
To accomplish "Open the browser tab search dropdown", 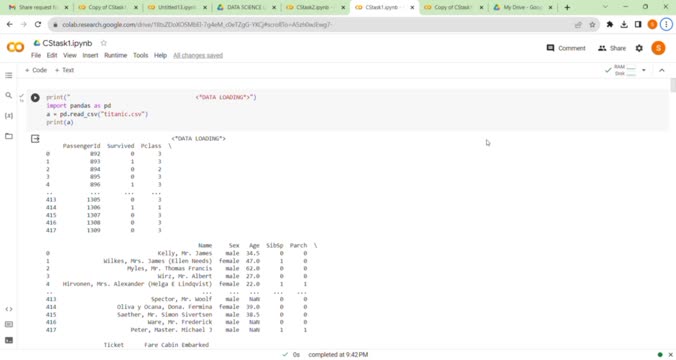I will click(605, 7).
